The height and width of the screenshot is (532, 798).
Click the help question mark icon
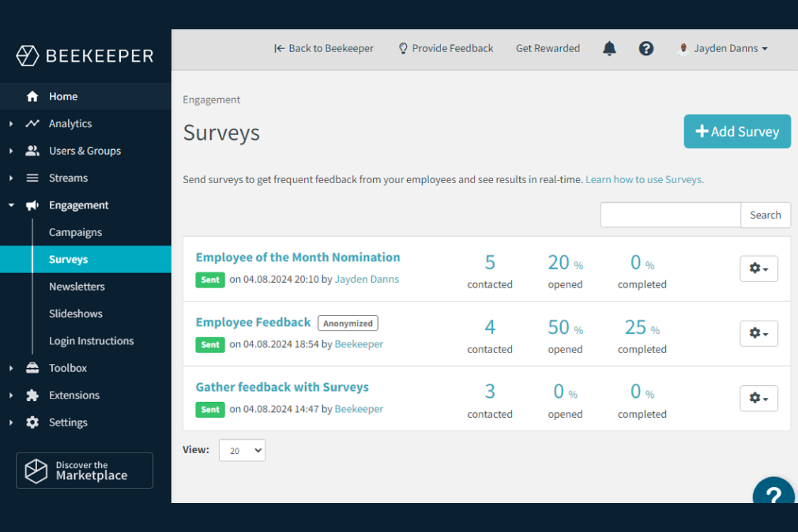[646, 49]
